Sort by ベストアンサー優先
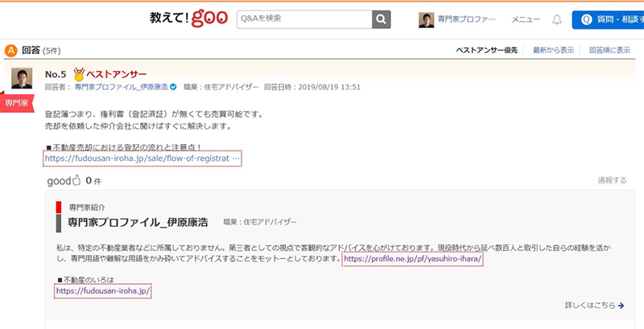The image size is (644, 329). pyautogui.click(x=487, y=51)
